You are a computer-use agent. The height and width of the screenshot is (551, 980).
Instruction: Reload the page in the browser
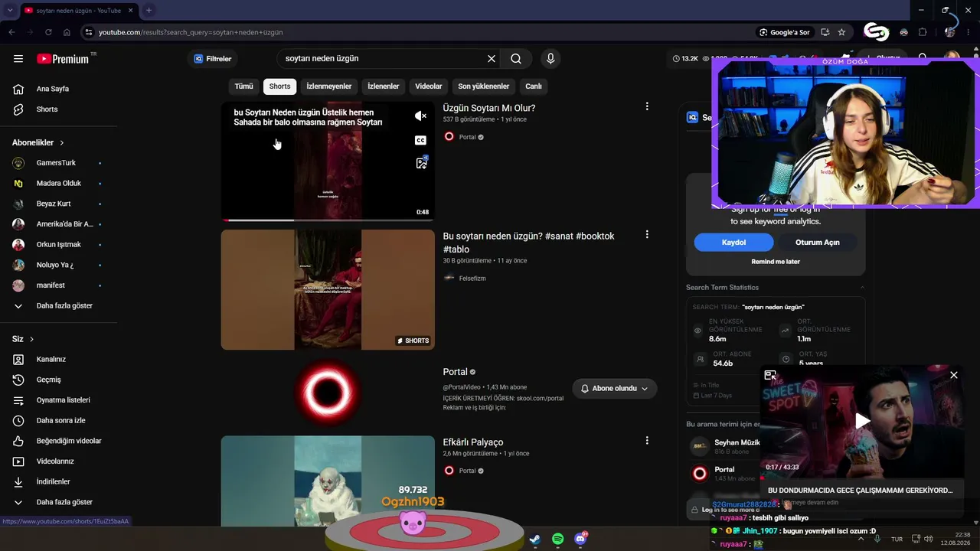click(x=48, y=32)
